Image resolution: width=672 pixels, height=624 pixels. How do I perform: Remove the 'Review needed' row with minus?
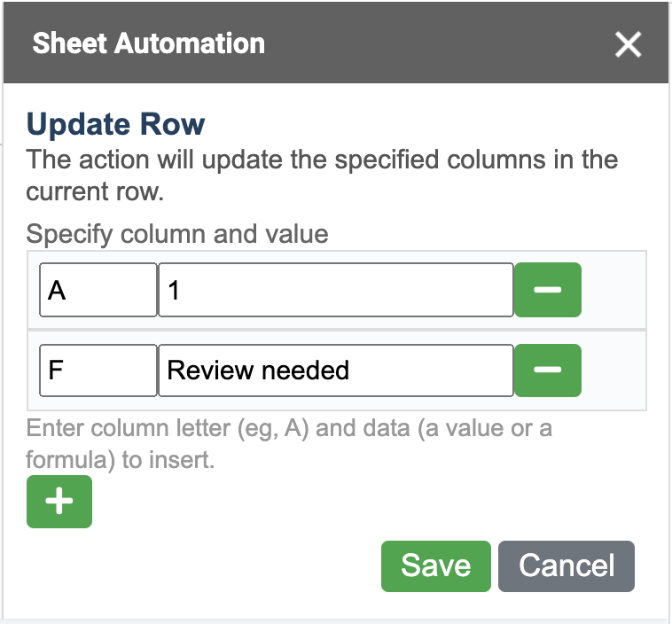pos(548,370)
